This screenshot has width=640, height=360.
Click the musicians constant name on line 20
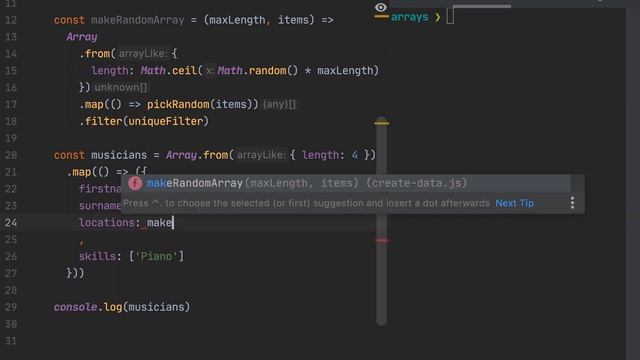[119, 155]
